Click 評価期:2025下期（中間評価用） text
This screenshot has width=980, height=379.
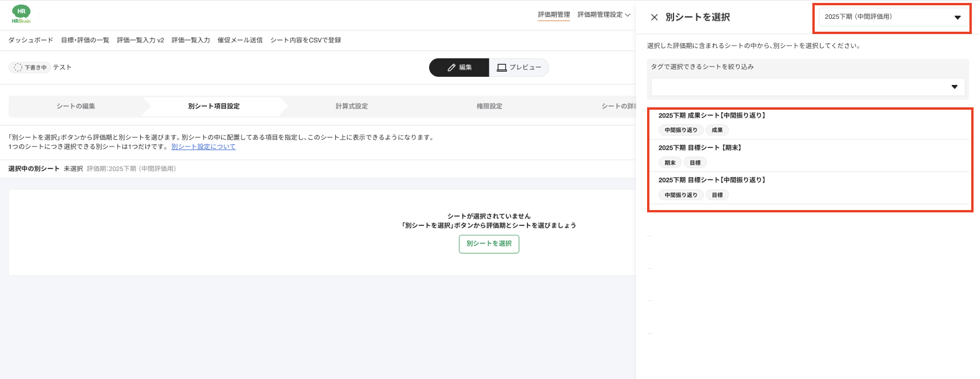131,169
